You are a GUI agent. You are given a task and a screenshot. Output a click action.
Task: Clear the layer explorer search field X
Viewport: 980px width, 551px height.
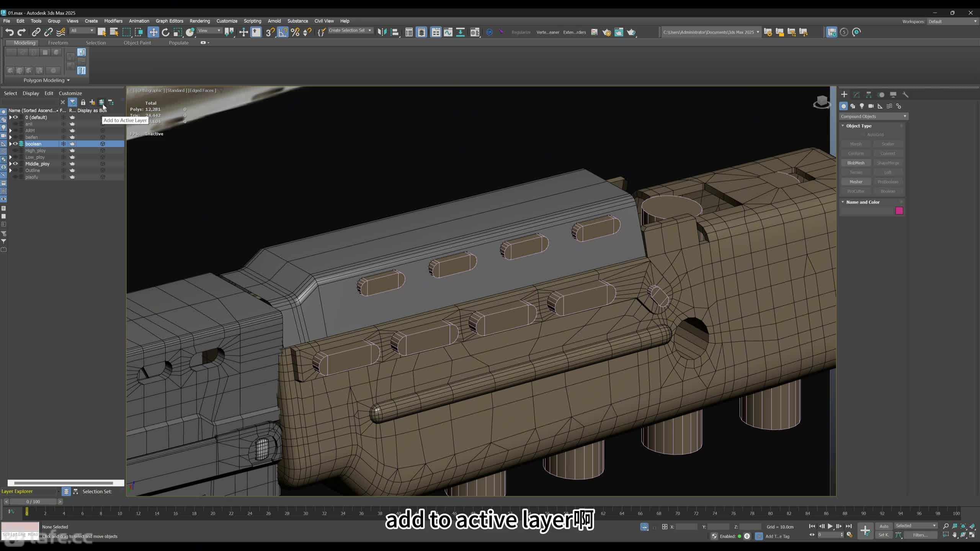coord(63,102)
